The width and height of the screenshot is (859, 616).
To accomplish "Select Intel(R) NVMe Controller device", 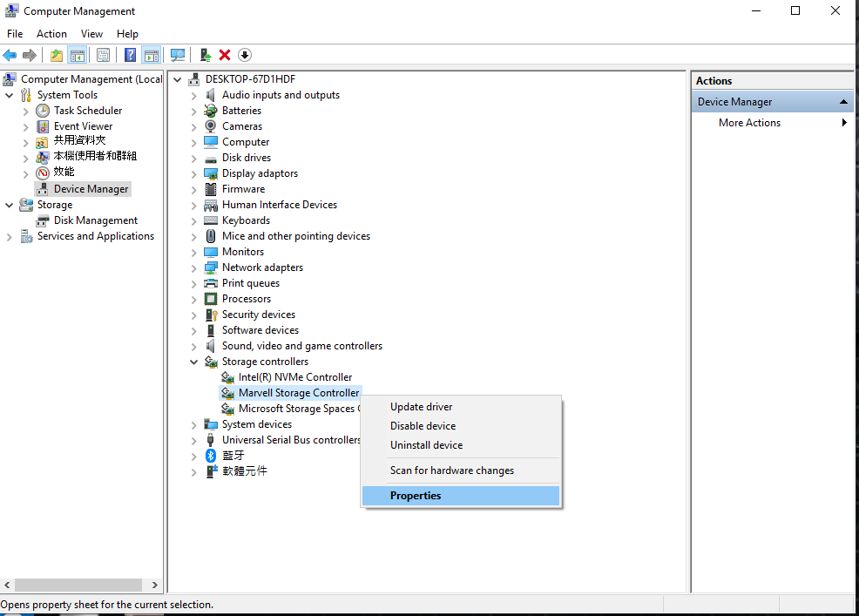I will [x=294, y=377].
